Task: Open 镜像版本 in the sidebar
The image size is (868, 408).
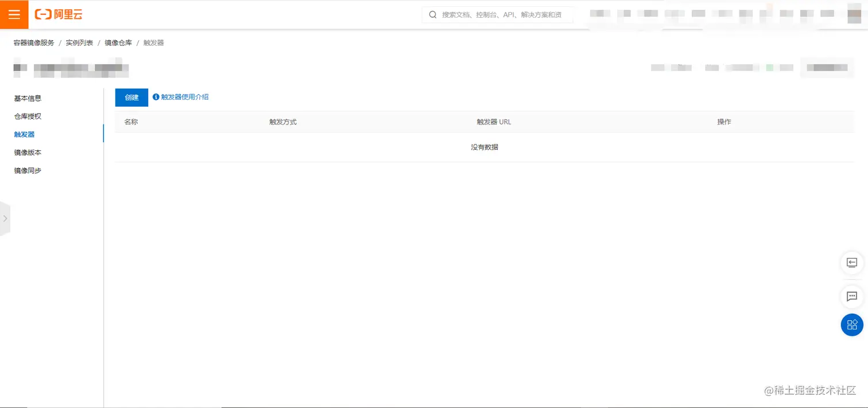Action: [28, 153]
